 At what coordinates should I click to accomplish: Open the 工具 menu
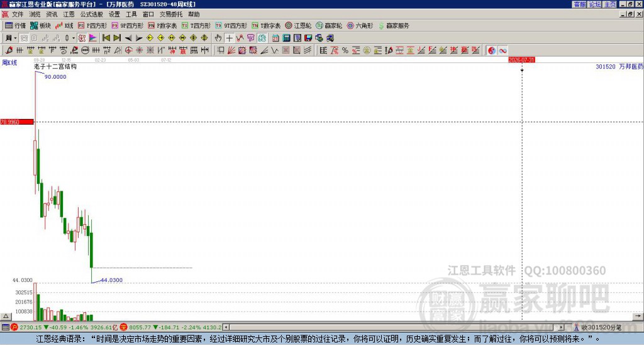tap(131, 14)
